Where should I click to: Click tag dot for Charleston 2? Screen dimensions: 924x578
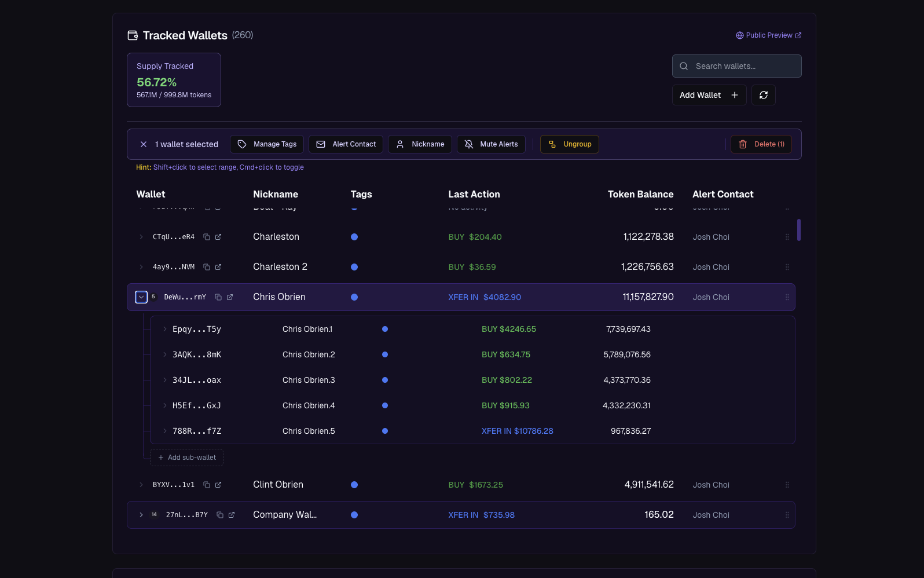click(354, 267)
